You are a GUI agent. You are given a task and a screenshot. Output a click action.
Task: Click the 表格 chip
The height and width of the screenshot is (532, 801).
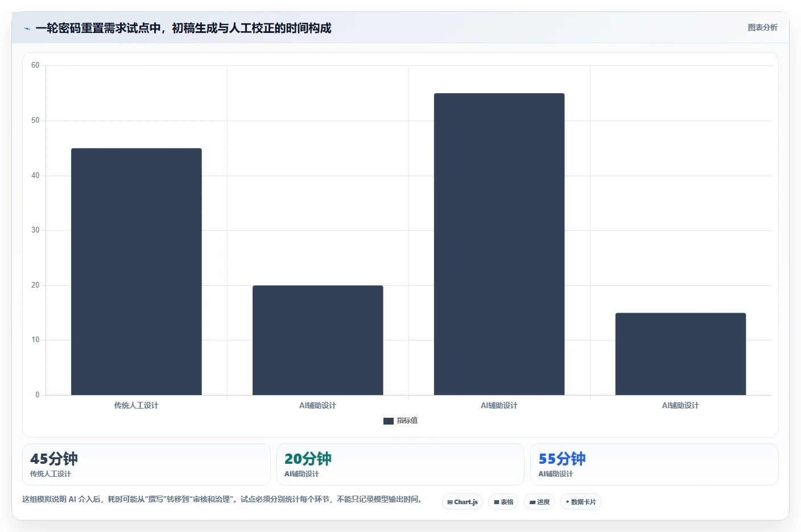pyautogui.click(x=503, y=502)
